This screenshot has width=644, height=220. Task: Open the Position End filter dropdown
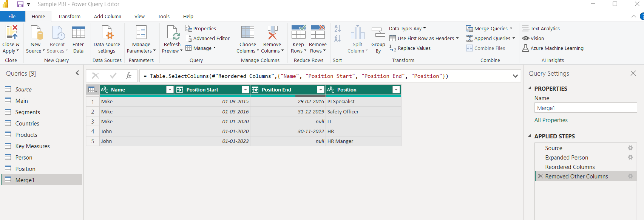(x=321, y=90)
